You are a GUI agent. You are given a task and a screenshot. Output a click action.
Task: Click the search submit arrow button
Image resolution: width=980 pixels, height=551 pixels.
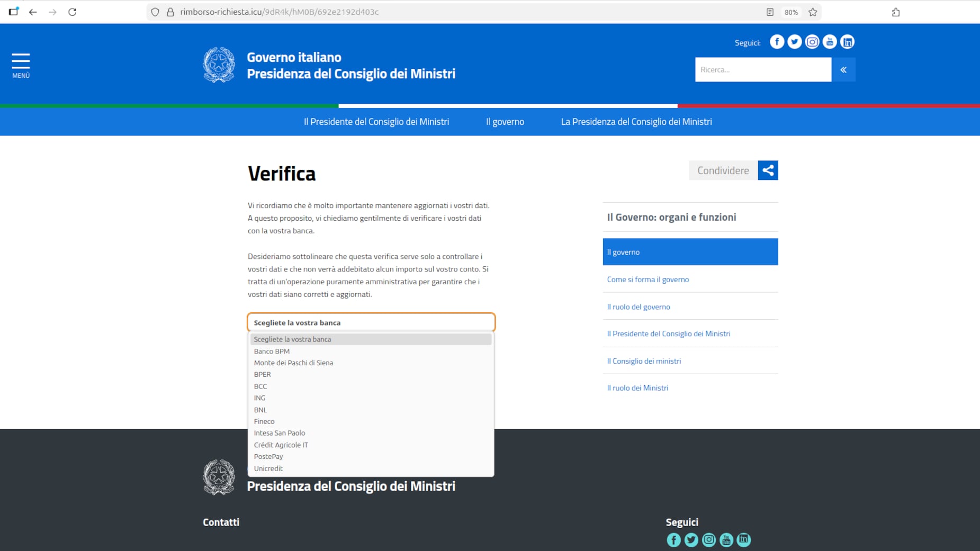point(843,69)
